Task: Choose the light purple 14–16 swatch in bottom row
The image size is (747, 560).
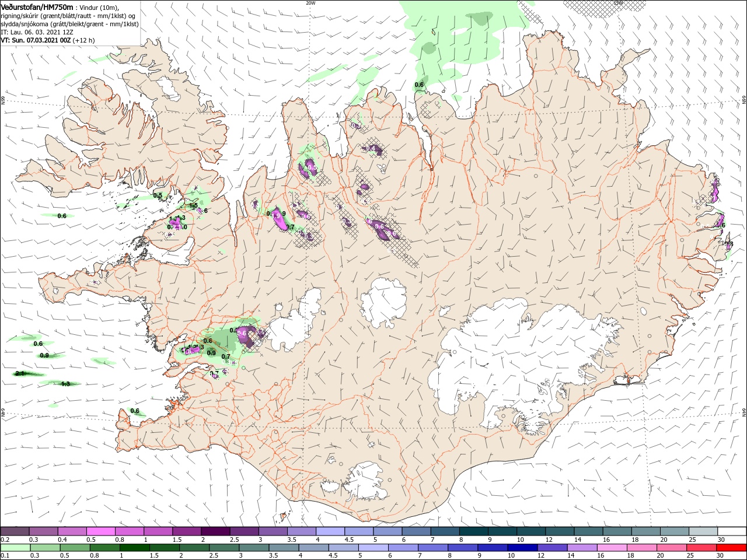Action: pos(582,548)
